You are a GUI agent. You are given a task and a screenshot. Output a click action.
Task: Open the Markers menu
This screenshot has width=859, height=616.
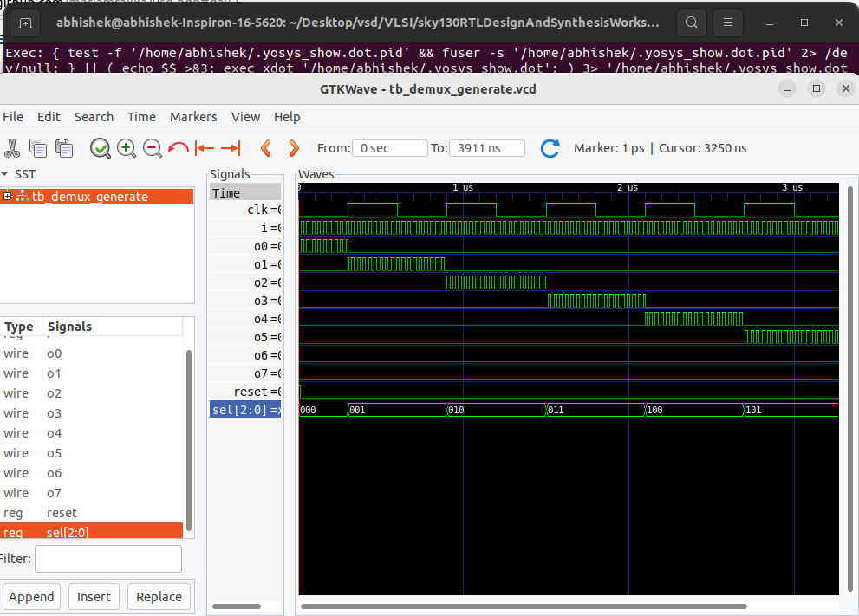193,116
